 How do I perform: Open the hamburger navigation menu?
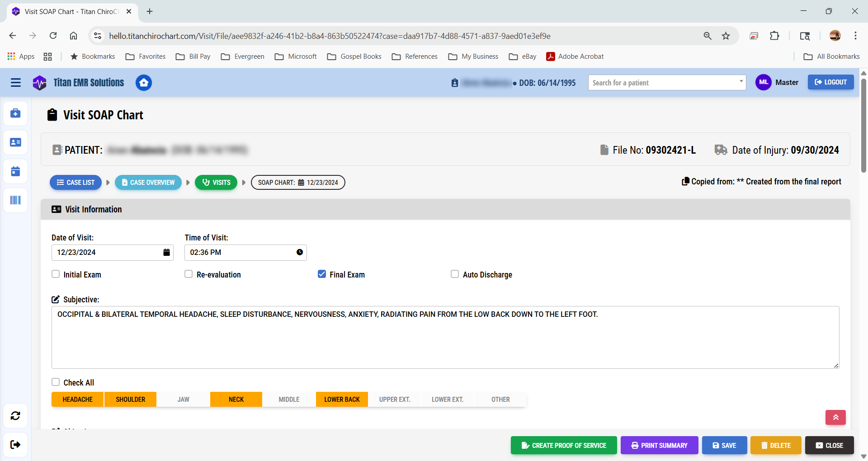(x=15, y=83)
